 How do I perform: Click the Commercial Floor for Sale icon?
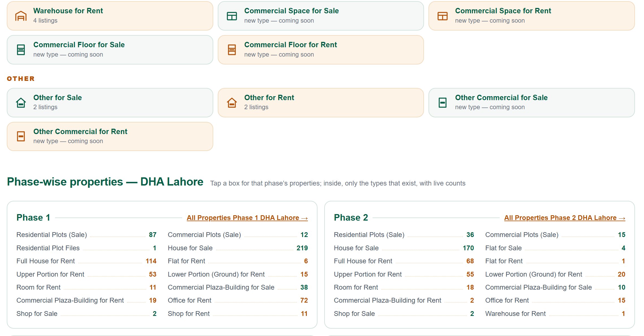(x=21, y=50)
